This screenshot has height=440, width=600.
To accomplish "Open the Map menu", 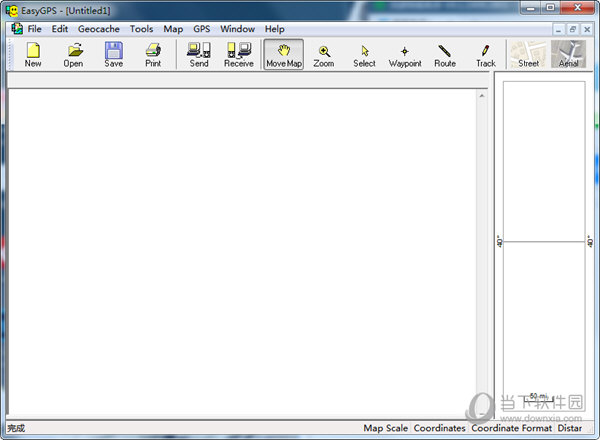I will click(x=173, y=29).
